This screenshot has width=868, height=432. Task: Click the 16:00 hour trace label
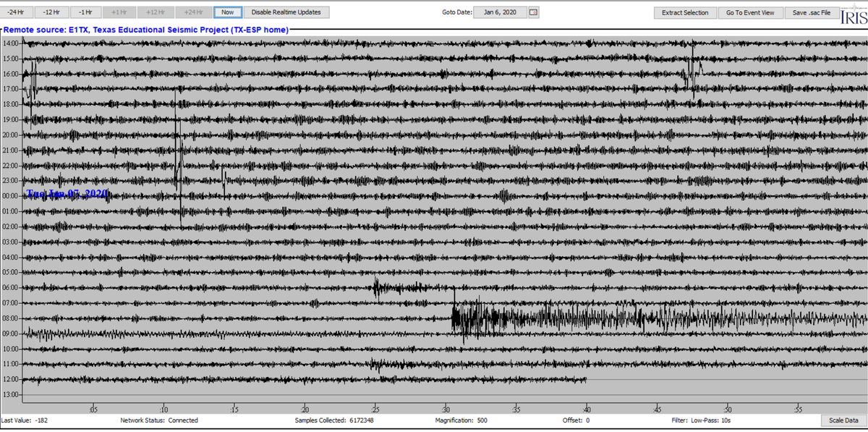[x=11, y=74]
